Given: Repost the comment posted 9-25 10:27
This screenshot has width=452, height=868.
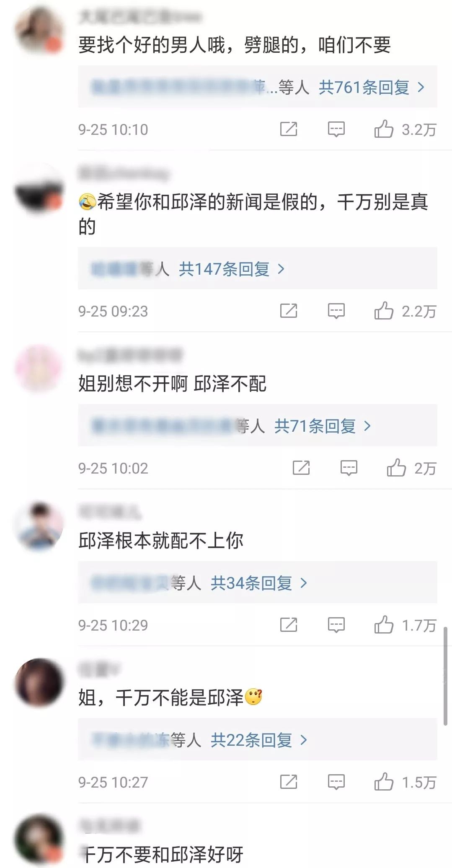Looking at the screenshot, I should [289, 782].
